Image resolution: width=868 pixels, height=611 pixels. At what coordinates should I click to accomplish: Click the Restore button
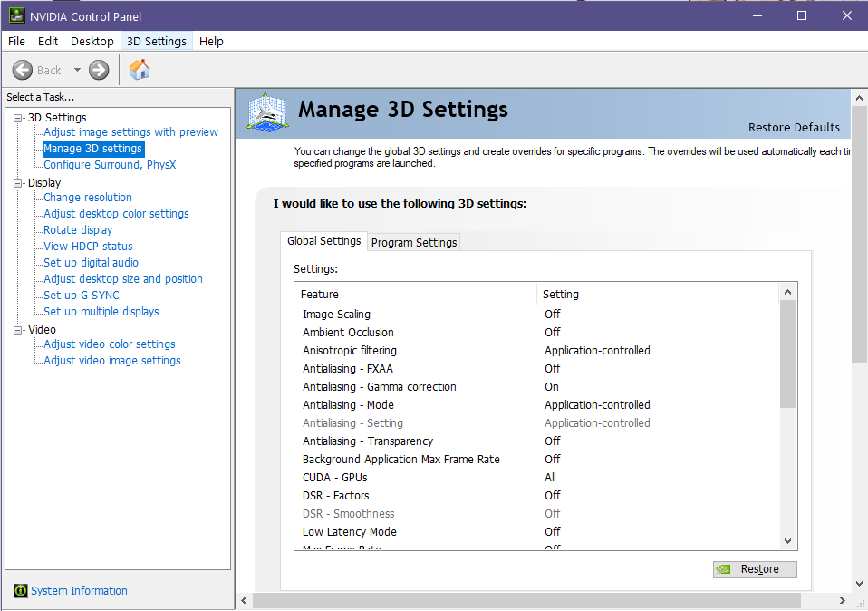tap(755, 569)
